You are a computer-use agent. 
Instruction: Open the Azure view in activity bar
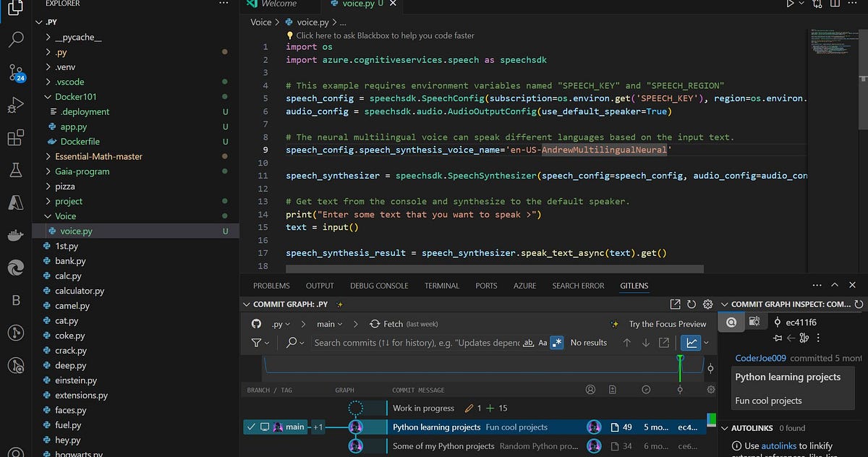click(x=16, y=203)
